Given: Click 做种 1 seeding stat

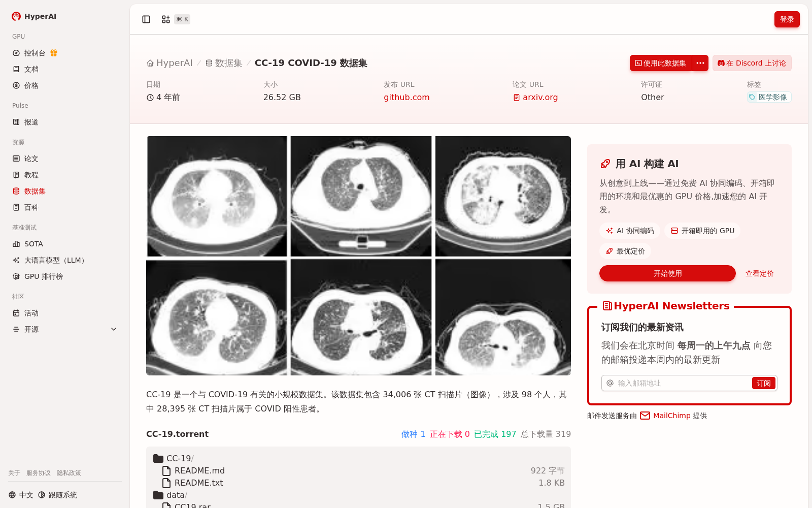Looking at the screenshot, I should [x=413, y=434].
